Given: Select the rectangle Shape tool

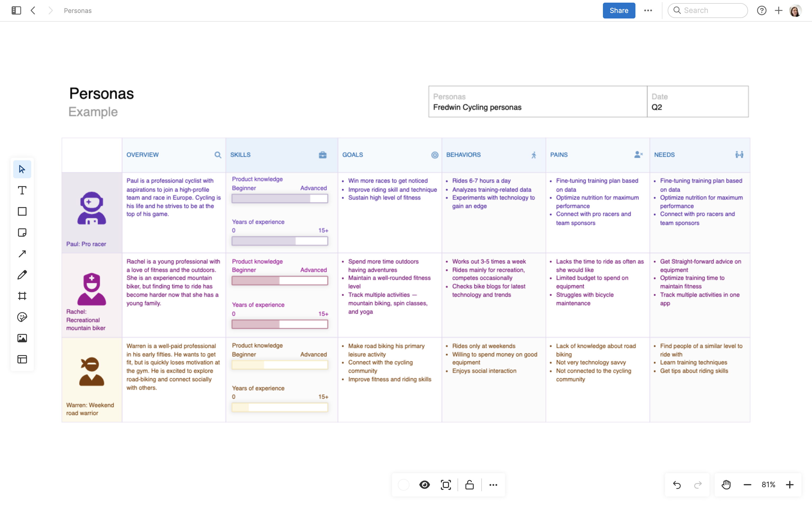Looking at the screenshot, I should (x=22, y=212).
